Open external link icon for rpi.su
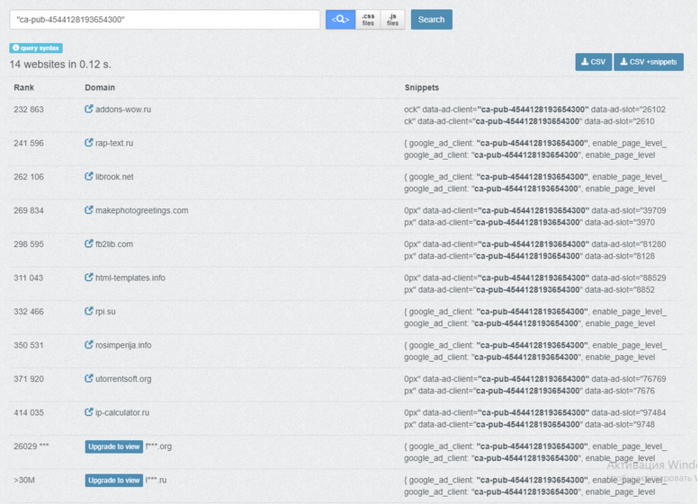This screenshot has height=504, width=700. [89, 311]
